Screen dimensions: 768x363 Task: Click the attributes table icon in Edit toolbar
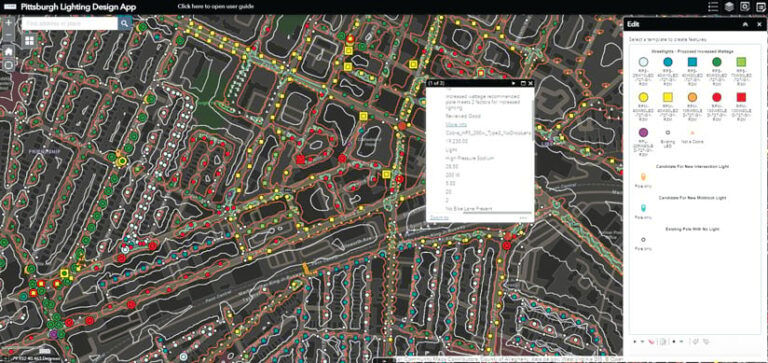tap(662, 341)
